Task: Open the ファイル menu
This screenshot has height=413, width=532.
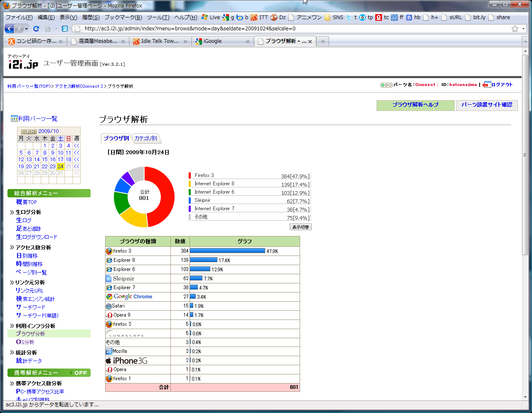Action: click(19, 17)
